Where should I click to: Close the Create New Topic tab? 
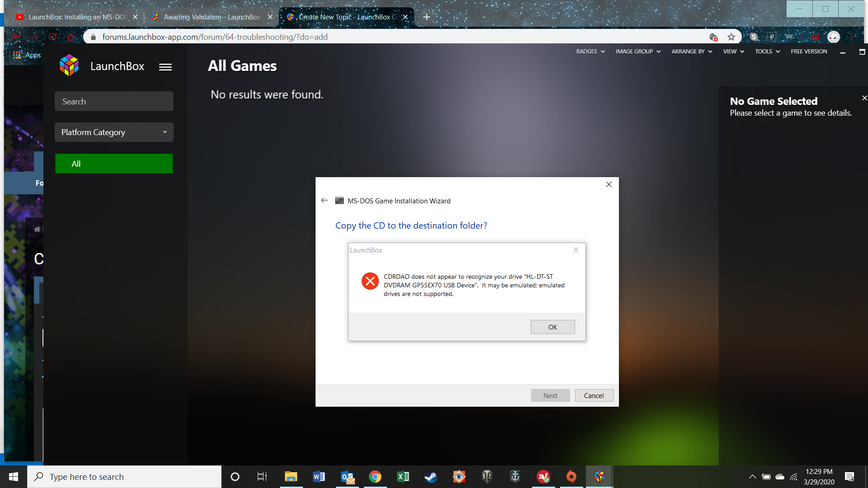pos(406,17)
